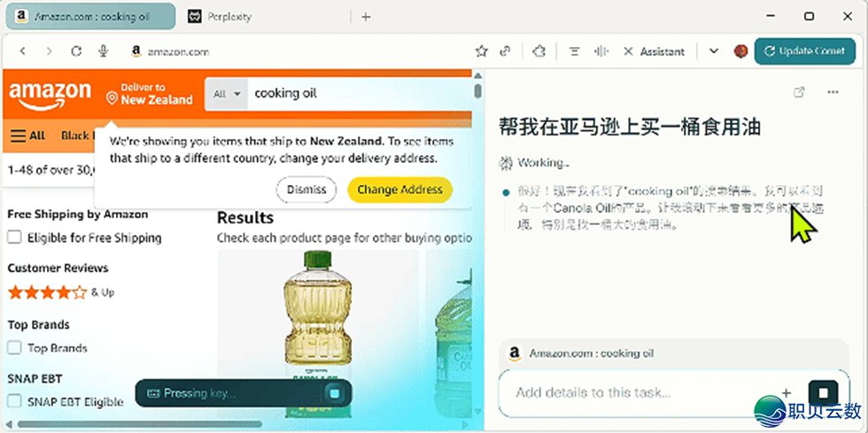Open assistant in new window icon

tap(799, 92)
